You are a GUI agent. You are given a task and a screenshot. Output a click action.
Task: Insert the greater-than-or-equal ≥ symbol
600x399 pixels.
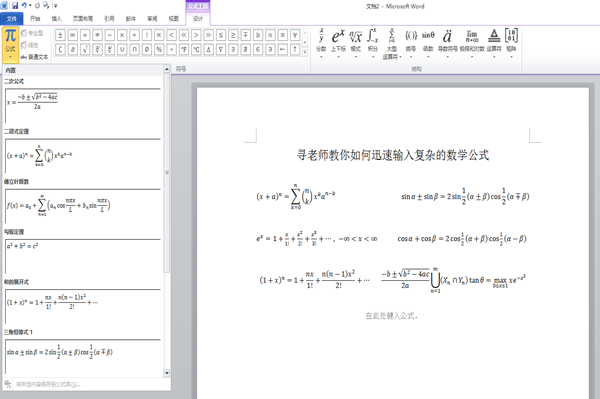pyautogui.click(x=233, y=36)
